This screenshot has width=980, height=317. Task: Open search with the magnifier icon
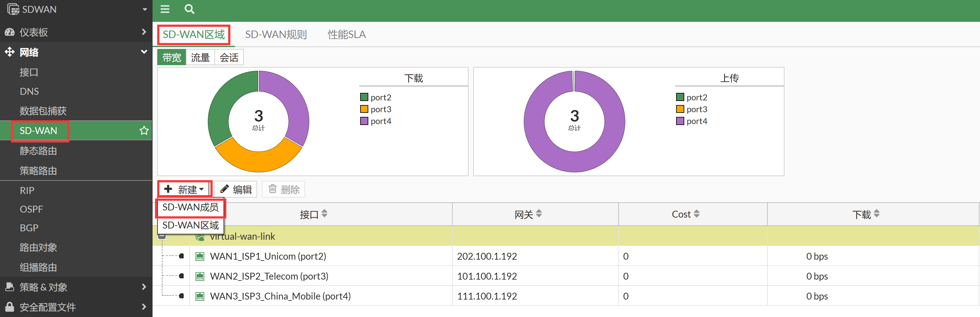(189, 9)
